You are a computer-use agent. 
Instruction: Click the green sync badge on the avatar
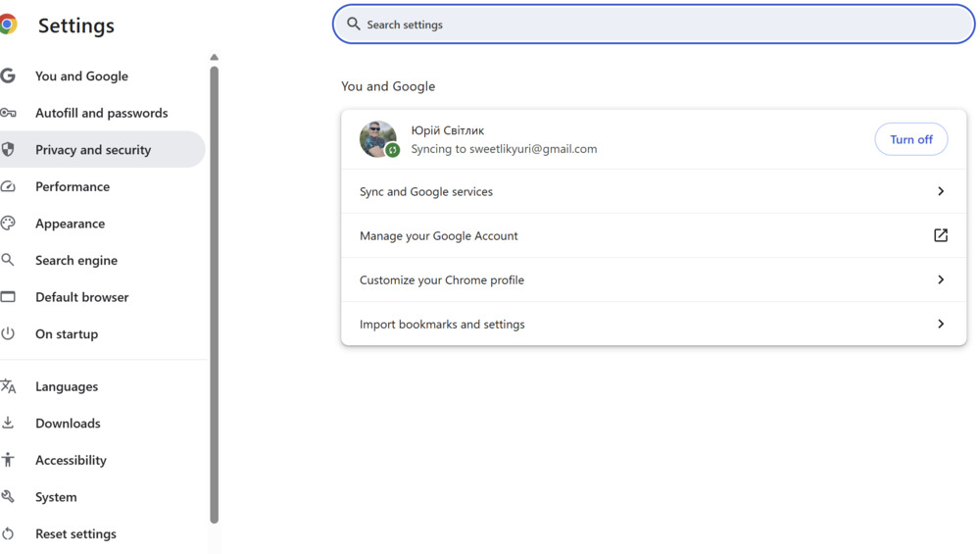point(393,150)
